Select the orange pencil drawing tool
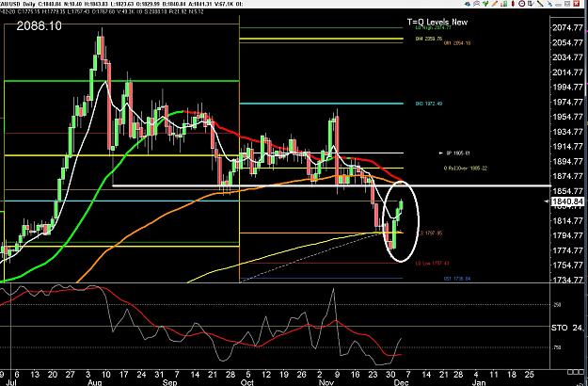Screen dimensions: 588x386 point(495,4)
